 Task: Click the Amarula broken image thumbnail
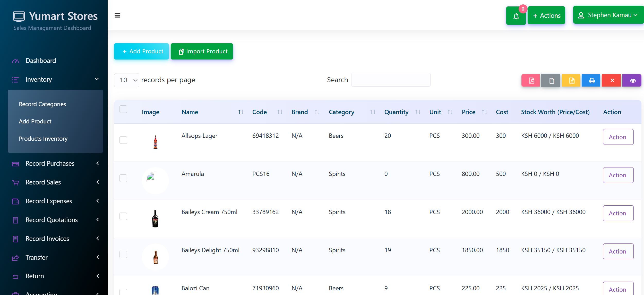point(155,180)
